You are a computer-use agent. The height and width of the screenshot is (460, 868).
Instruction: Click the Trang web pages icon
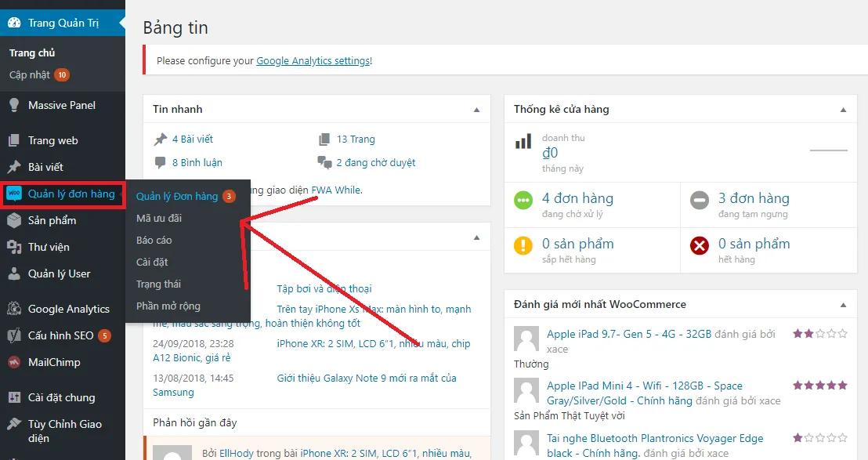[x=14, y=140]
